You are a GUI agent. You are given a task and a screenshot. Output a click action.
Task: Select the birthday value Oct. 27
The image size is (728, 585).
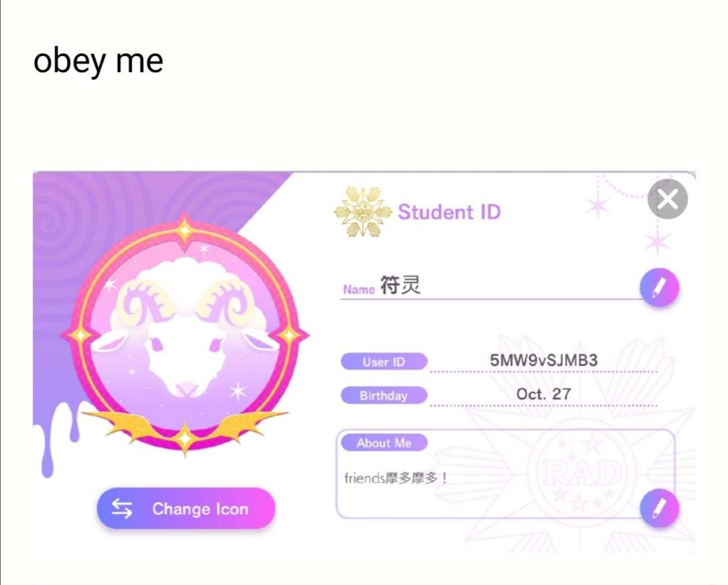pyautogui.click(x=543, y=394)
